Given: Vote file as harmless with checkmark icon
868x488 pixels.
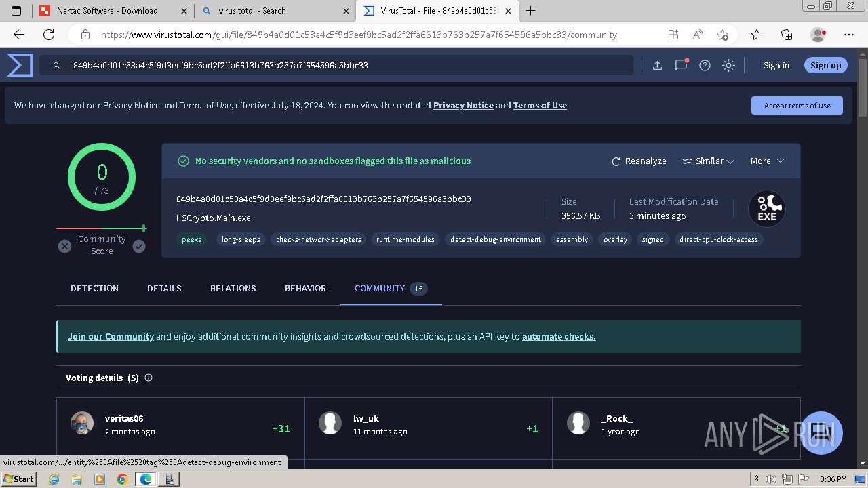Looking at the screenshot, I should click(139, 246).
